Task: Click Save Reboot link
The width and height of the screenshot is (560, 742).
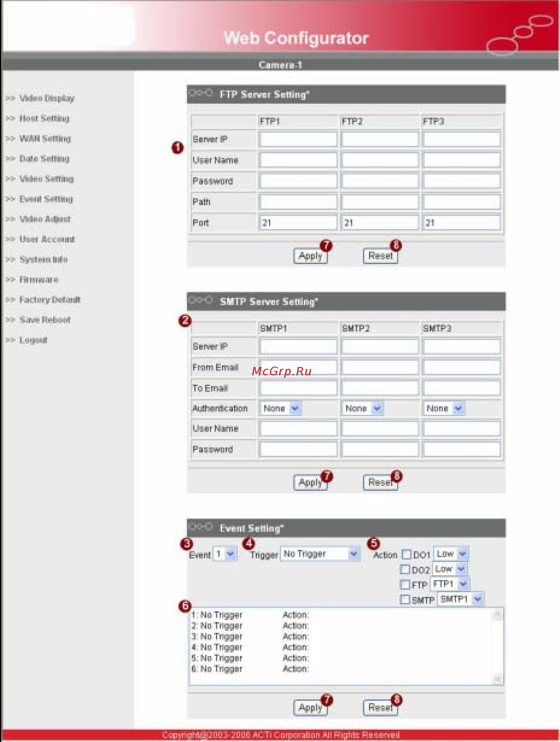Action: coord(45,320)
